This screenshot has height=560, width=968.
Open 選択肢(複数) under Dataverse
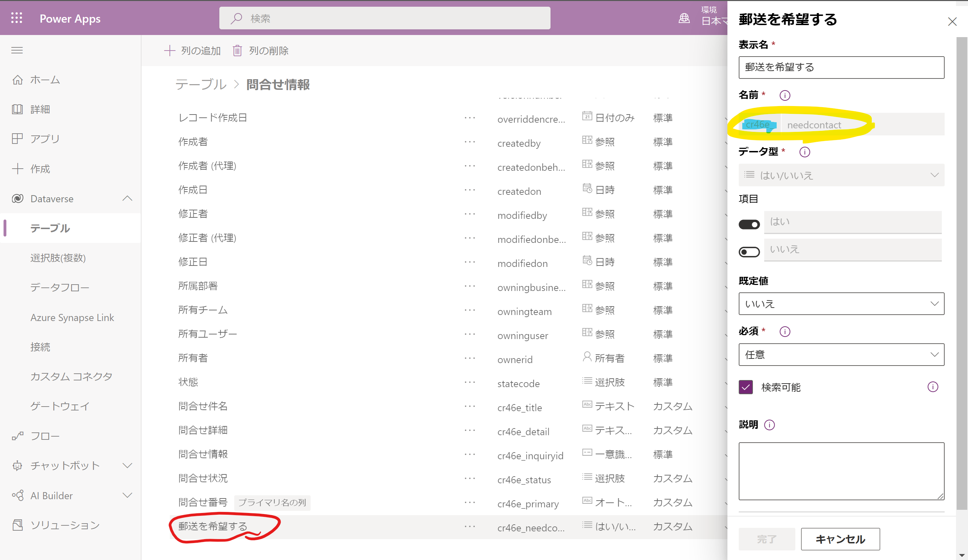pyautogui.click(x=58, y=258)
